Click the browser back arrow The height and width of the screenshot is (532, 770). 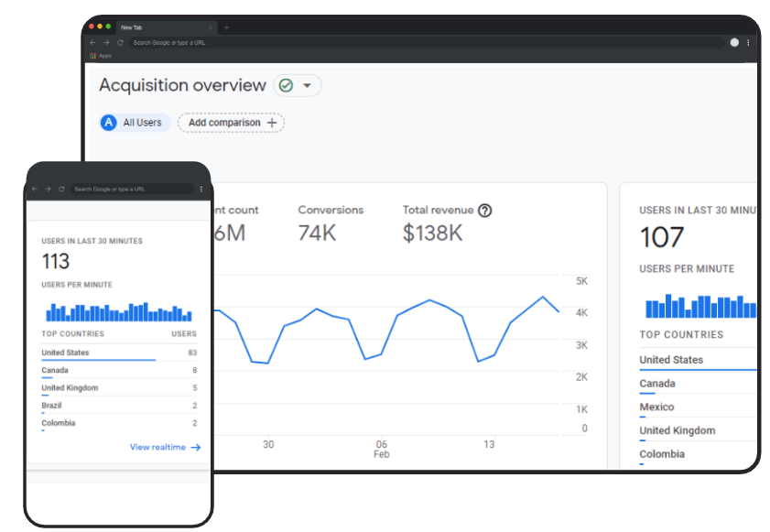92,42
